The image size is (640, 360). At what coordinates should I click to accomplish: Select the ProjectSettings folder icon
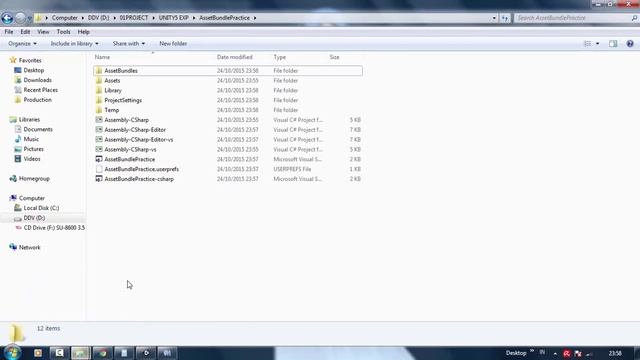tap(99, 100)
